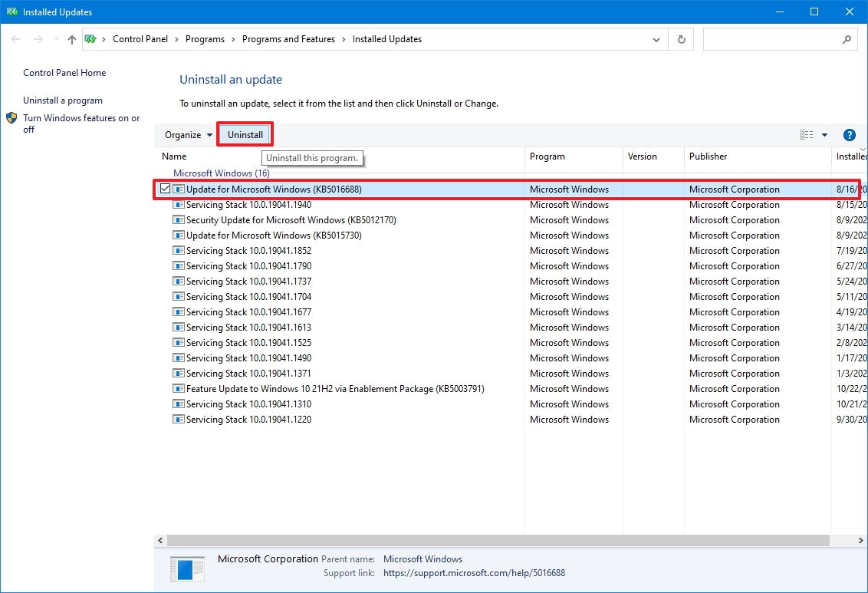Open the More options view dropdown arrow
This screenshot has height=593, width=868.
[824, 134]
